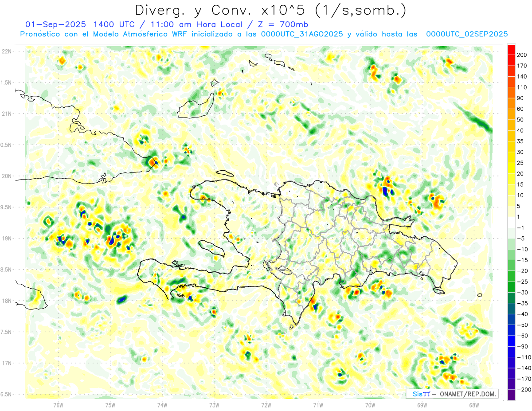Click the positive '50' colorbar label
The height and width of the screenshot is (411, 532).
(x=521, y=120)
